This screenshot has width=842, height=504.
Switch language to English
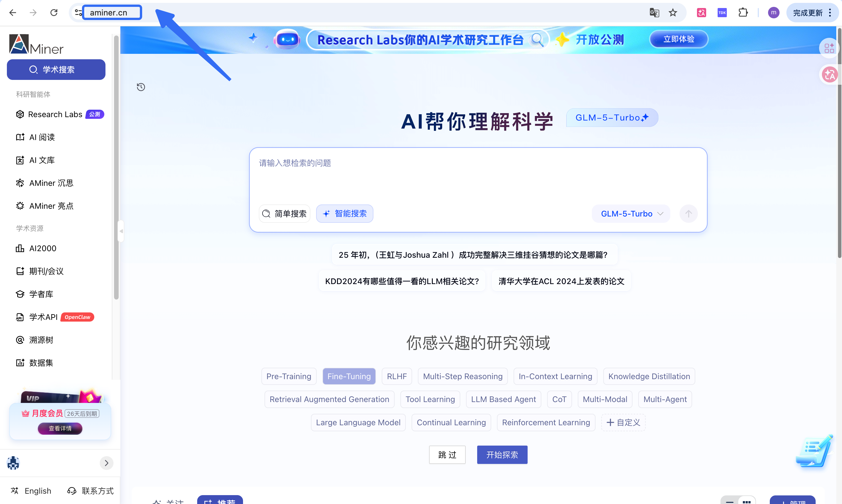(x=31, y=491)
